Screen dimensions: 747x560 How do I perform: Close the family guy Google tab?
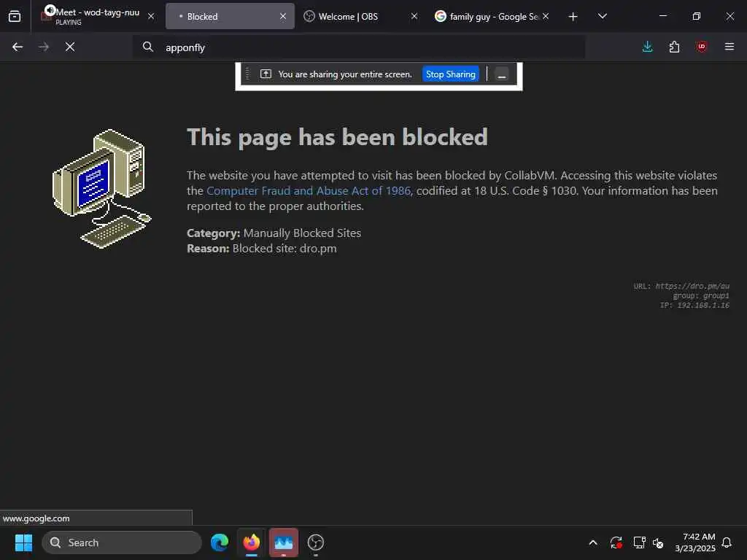coord(546,16)
